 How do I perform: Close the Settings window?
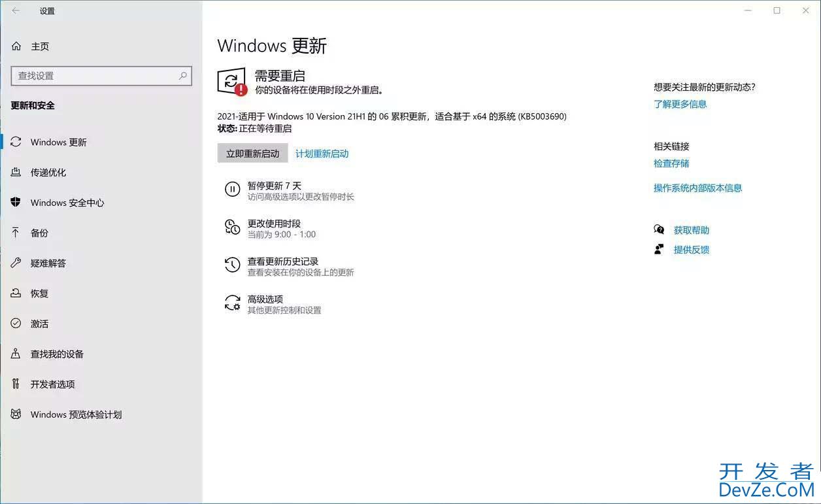pyautogui.click(x=806, y=10)
